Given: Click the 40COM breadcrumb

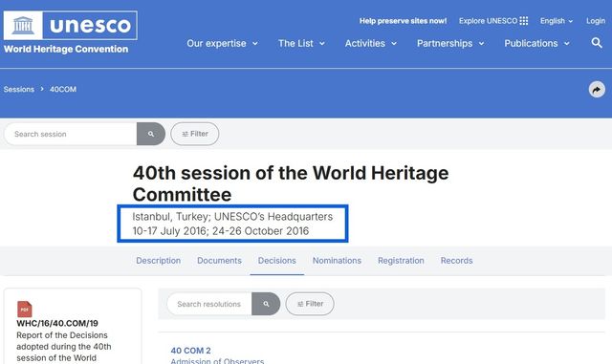Looking at the screenshot, I should click(x=63, y=90).
